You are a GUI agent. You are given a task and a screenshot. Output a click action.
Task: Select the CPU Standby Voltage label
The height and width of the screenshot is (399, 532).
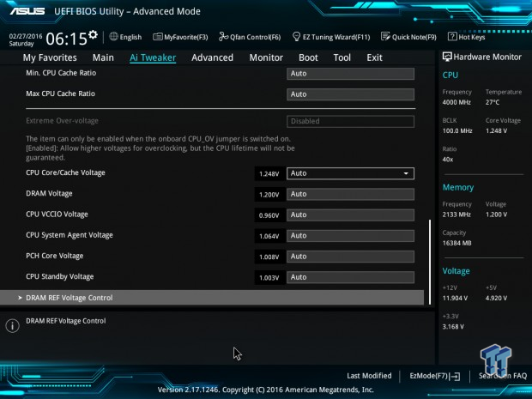(60, 276)
